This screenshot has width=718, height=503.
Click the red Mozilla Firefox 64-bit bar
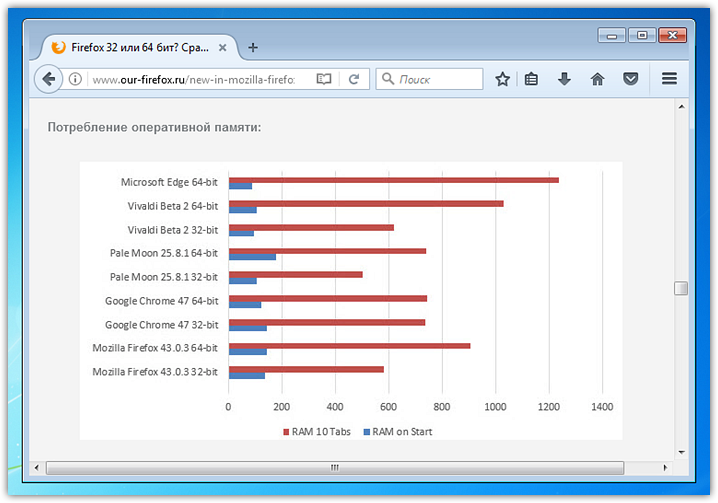click(x=349, y=346)
